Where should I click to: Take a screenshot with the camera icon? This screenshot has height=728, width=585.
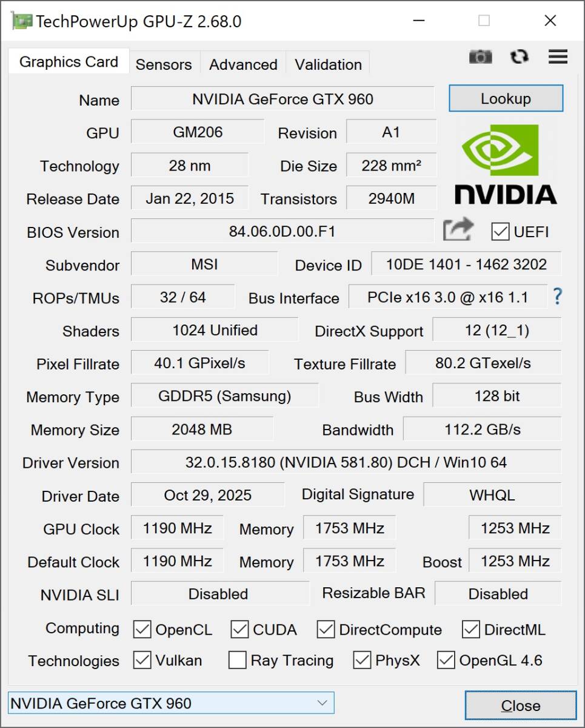tap(481, 57)
